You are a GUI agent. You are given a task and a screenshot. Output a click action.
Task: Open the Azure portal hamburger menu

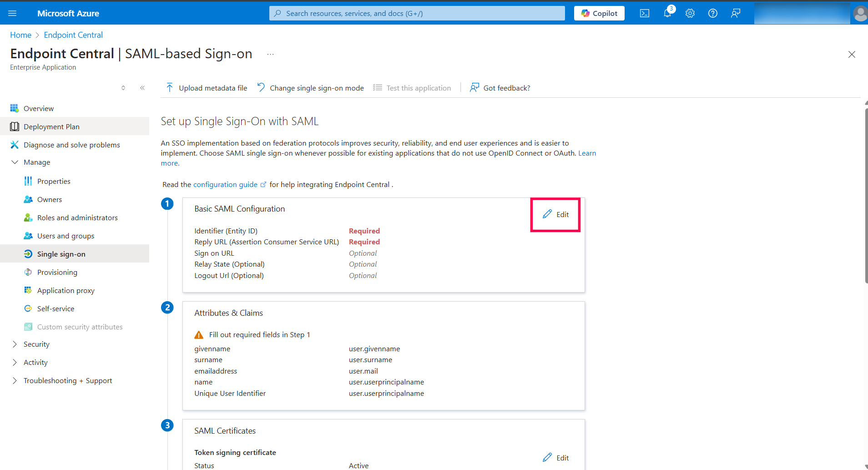[12, 13]
